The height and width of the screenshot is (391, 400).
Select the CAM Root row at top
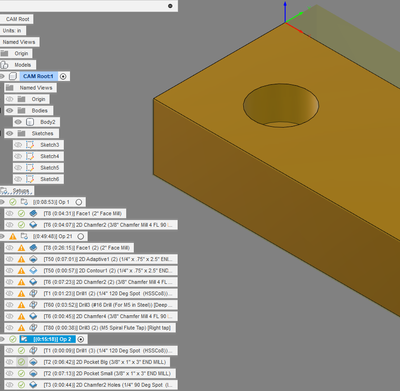tap(17, 19)
